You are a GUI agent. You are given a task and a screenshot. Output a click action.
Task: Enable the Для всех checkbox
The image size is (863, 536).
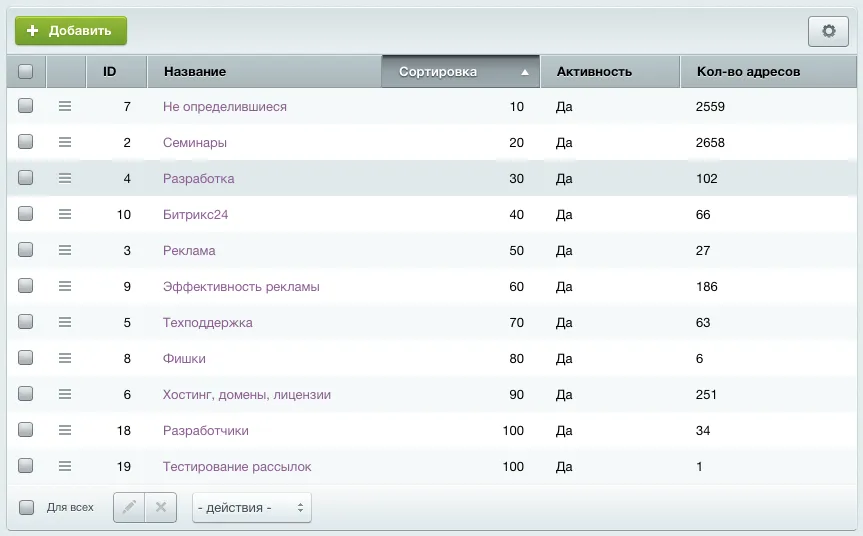coord(27,507)
